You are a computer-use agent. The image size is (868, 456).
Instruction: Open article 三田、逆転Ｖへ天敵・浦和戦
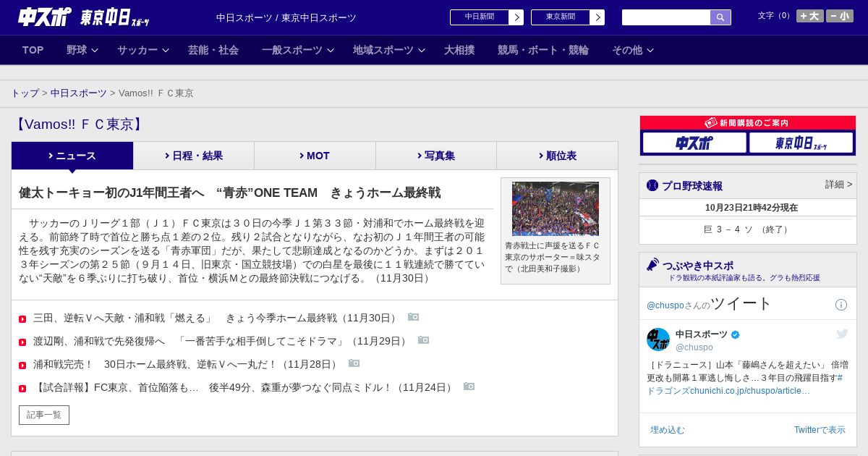pos(216,318)
